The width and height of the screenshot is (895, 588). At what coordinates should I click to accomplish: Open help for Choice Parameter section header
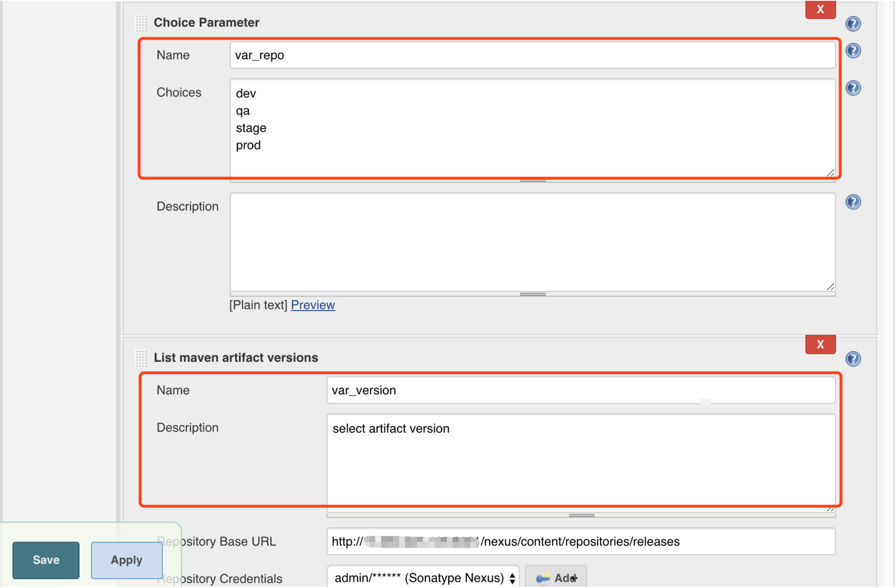point(853,24)
